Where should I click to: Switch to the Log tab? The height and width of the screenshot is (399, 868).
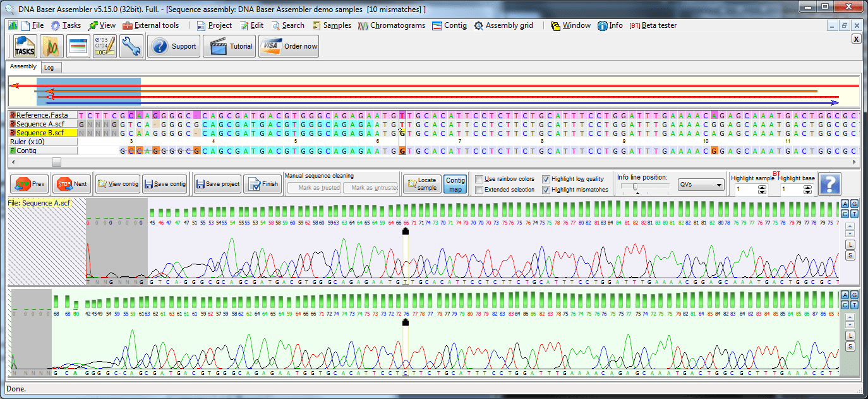49,68
